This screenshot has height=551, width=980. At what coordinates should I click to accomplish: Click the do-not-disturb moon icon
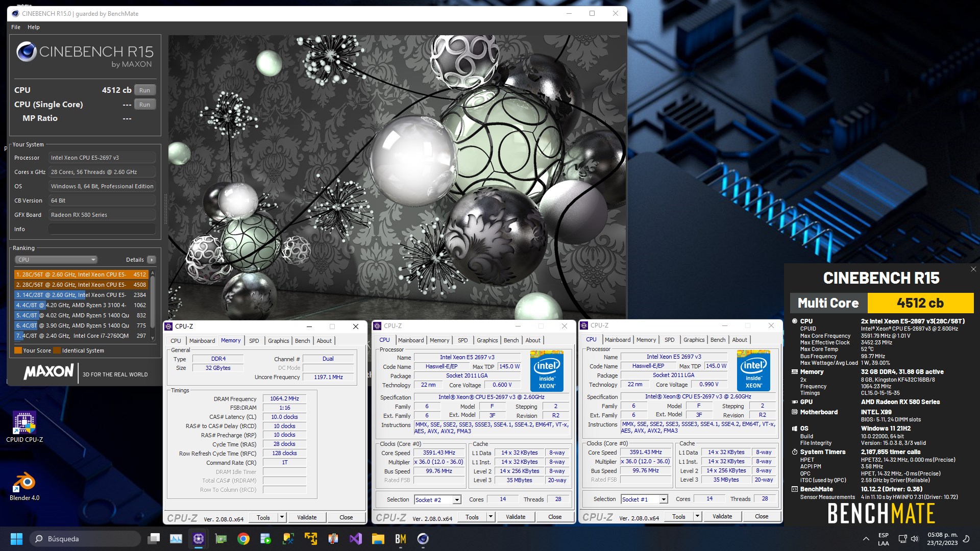tap(966, 539)
